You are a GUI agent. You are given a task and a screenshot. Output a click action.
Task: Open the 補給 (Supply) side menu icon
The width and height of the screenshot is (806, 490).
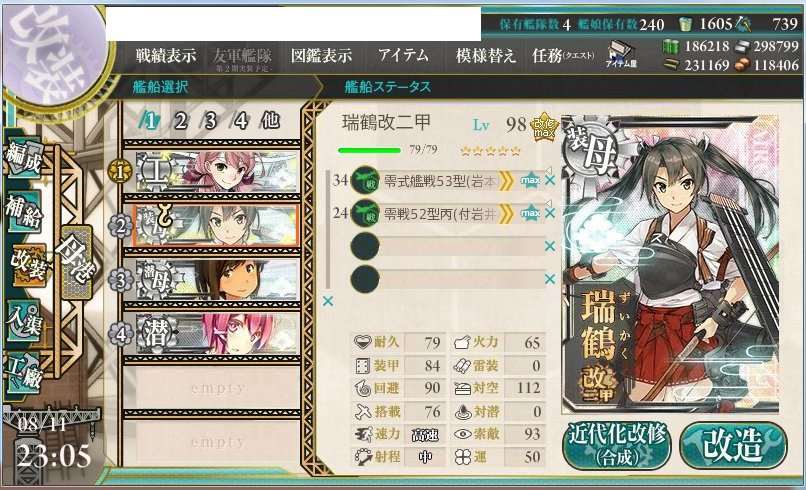pyautogui.click(x=23, y=212)
